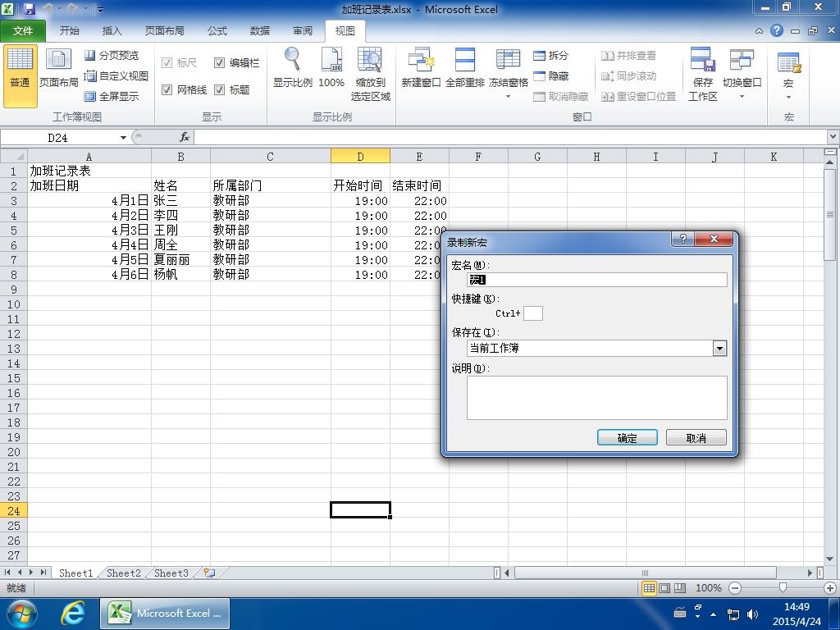Viewport: 840px width, 630px height.
Task: Switch to Sheet2 tab
Action: (x=124, y=573)
